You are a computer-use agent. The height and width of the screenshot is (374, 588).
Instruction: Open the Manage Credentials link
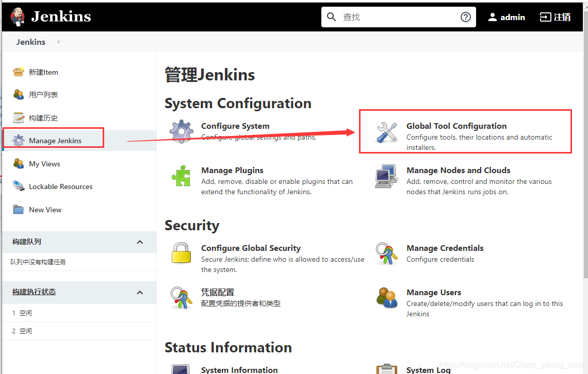tap(445, 248)
